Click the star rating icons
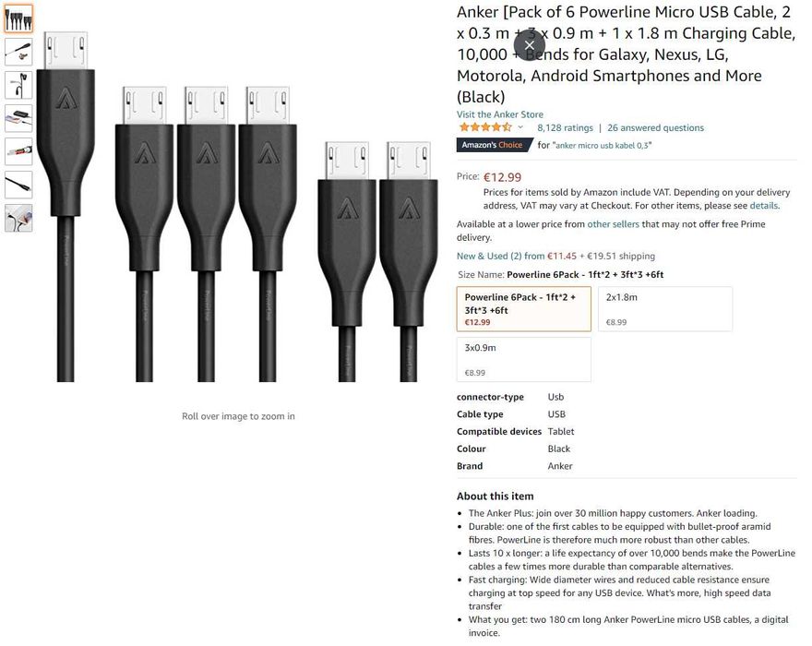This screenshot has height=646, width=812. (x=484, y=128)
